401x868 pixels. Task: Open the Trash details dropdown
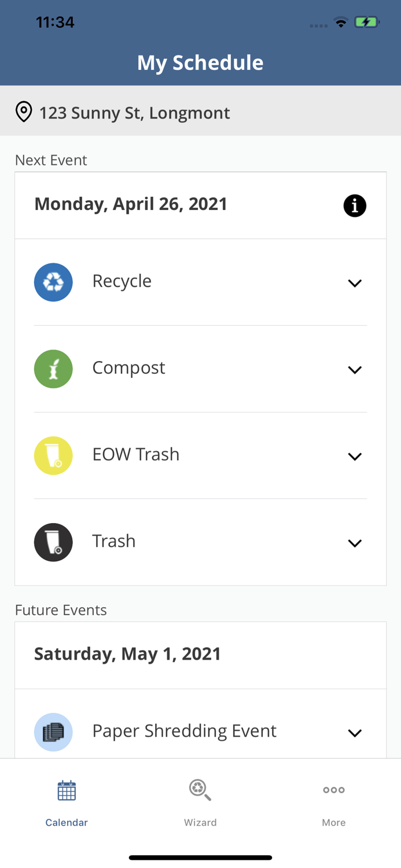[x=355, y=542]
